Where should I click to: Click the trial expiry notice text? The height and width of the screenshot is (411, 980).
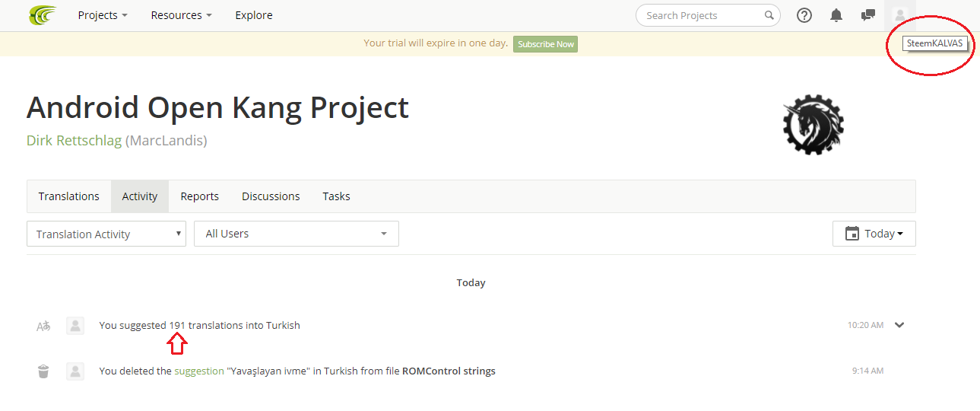point(436,43)
